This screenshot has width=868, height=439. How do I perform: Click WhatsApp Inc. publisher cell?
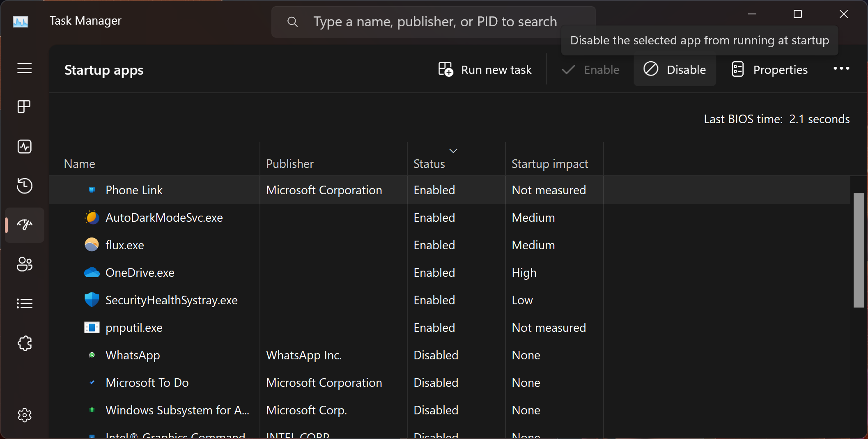click(x=304, y=355)
